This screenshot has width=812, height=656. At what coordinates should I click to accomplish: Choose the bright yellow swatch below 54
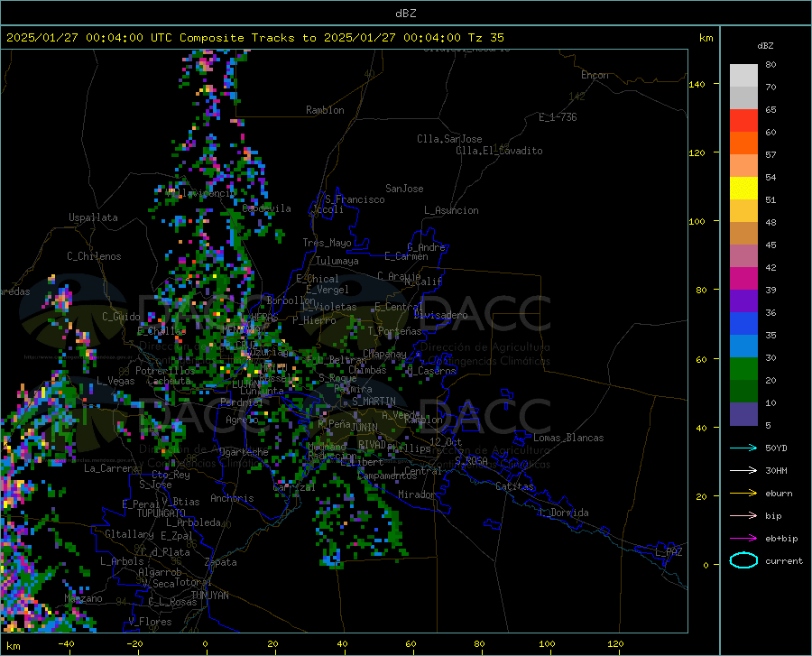click(x=743, y=189)
